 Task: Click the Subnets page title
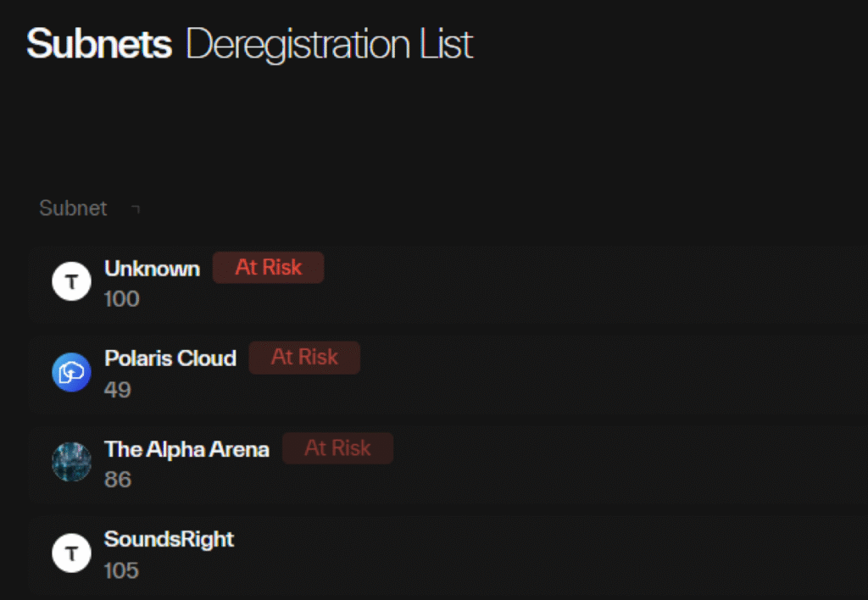pyautogui.click(x=99, y=44)
